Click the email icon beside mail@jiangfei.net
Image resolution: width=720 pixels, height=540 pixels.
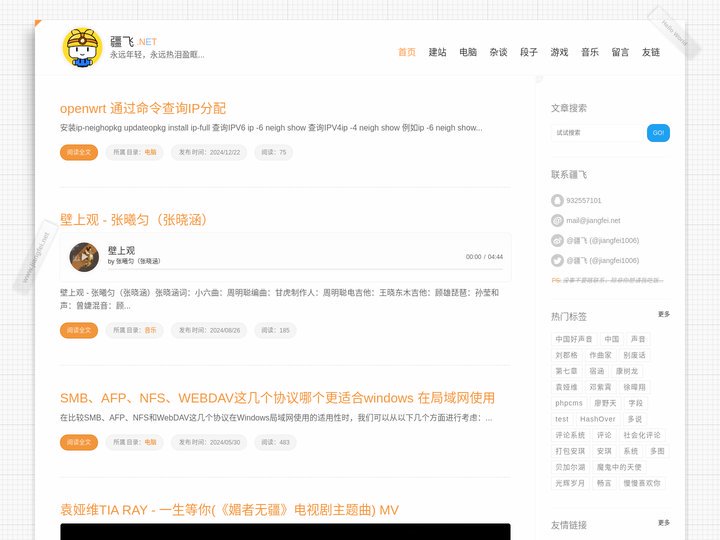click(x=557, y=220)
